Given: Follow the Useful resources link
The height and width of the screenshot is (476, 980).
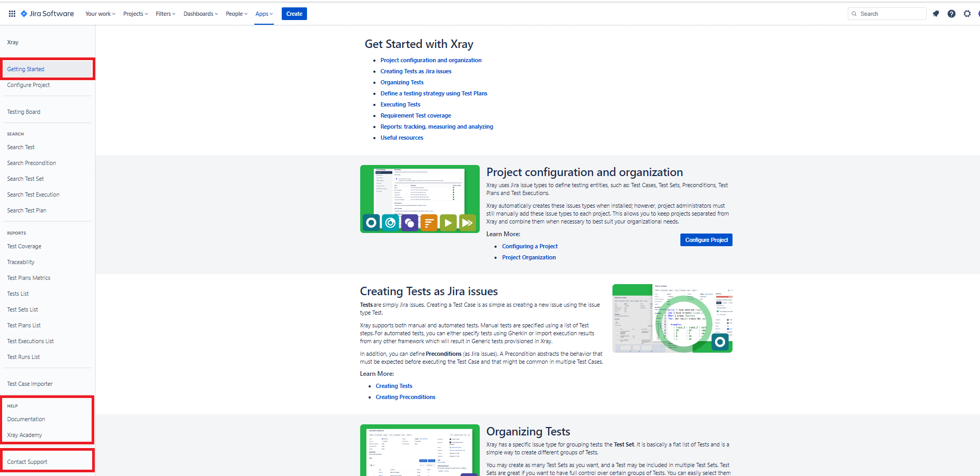Looking at the screenshot, I should (x=402, y=138).
